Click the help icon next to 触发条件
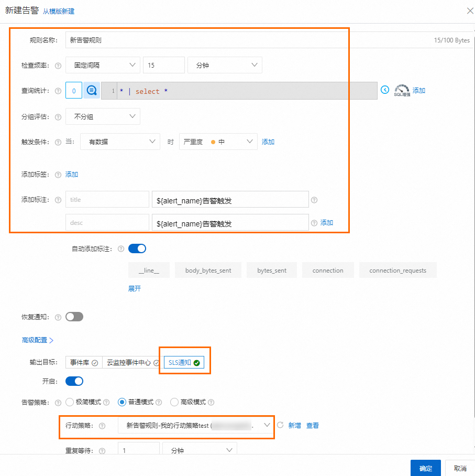Viewport: 475px width, 476px height. pos(58,142)
